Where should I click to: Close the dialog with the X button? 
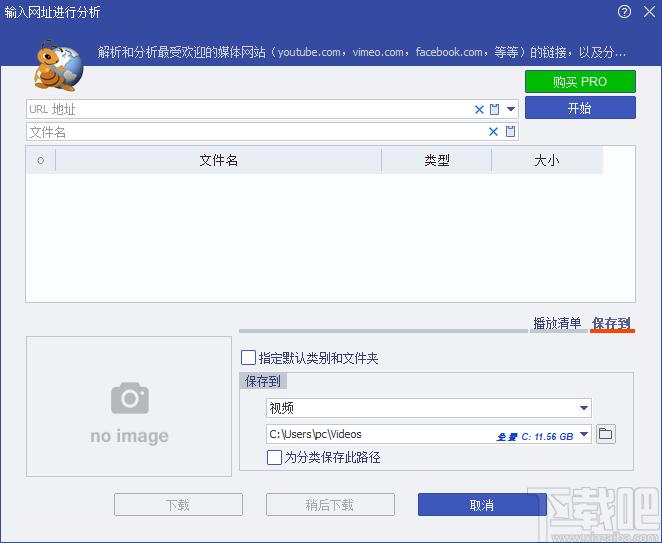click(x=649, y=12)
